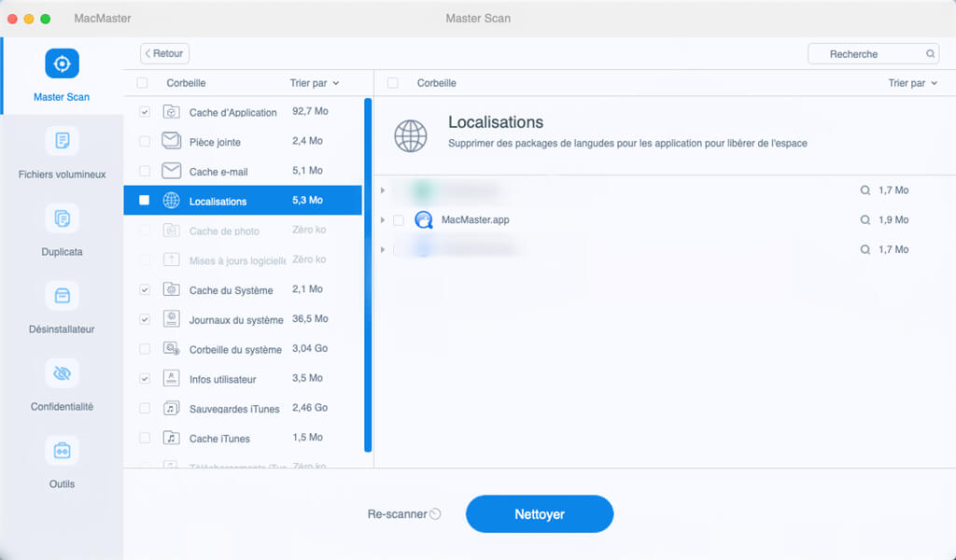Click the Cache iTunes music icon
Image resolution: width=956 pixels, height=560 pixels.
tap(172, 438)
